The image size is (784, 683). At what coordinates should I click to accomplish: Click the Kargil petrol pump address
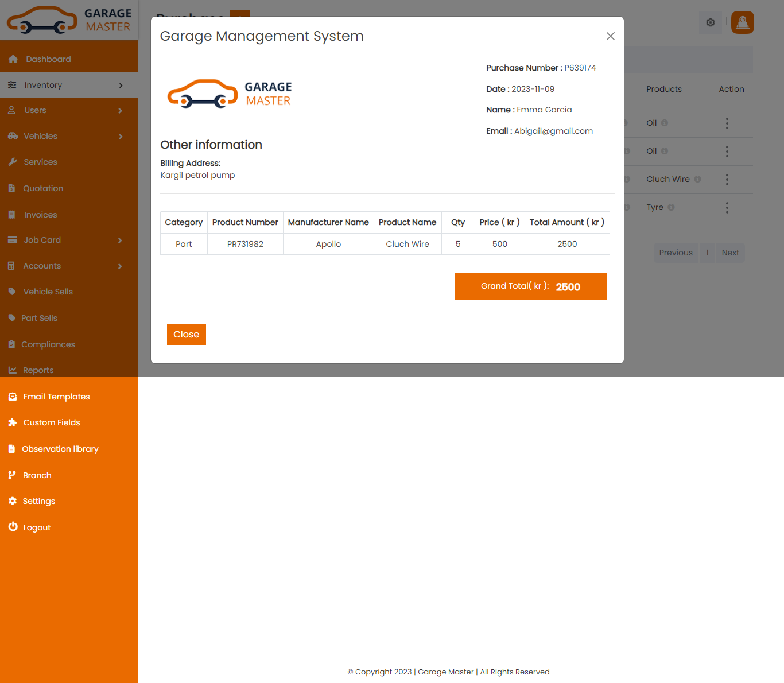[x=197, y=175]
